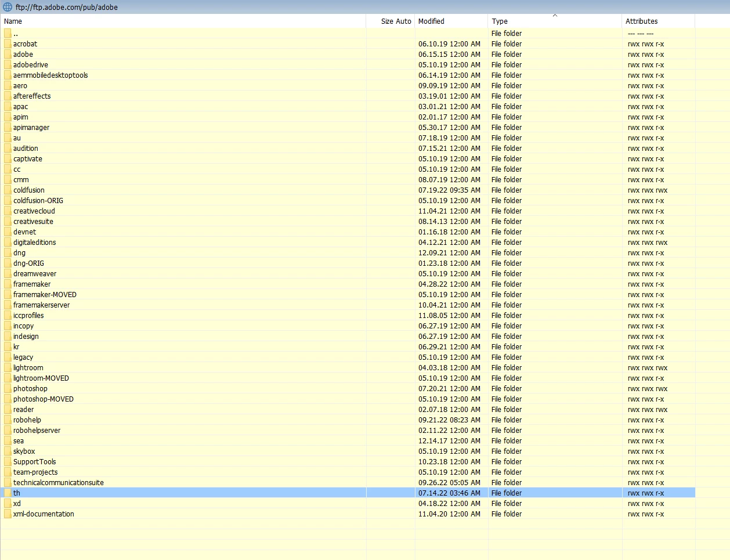Image resolution: width=730 pixels, height=560 pixels.
Task: Click the aftereffects folder icon
Action: tap(8, 96)
